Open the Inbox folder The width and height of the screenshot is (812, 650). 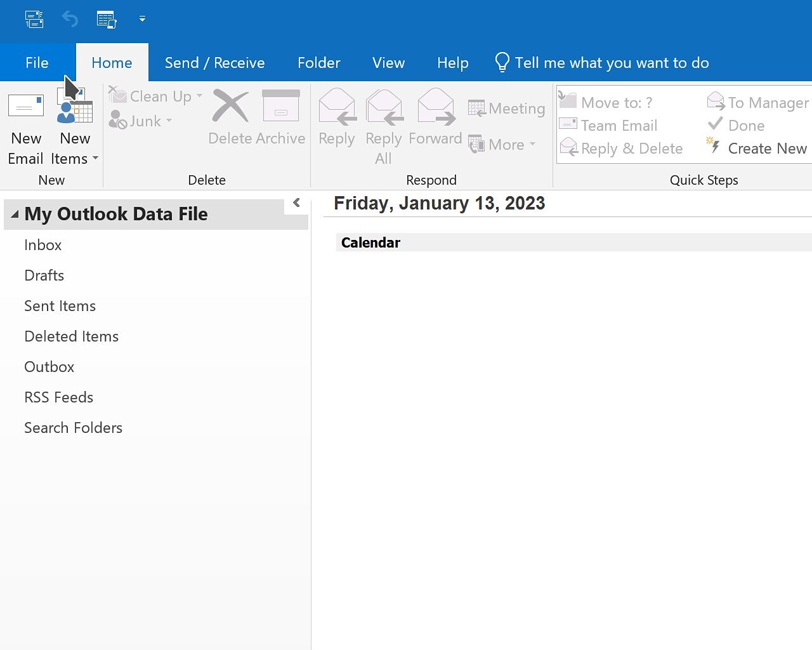tap(43, 245)
